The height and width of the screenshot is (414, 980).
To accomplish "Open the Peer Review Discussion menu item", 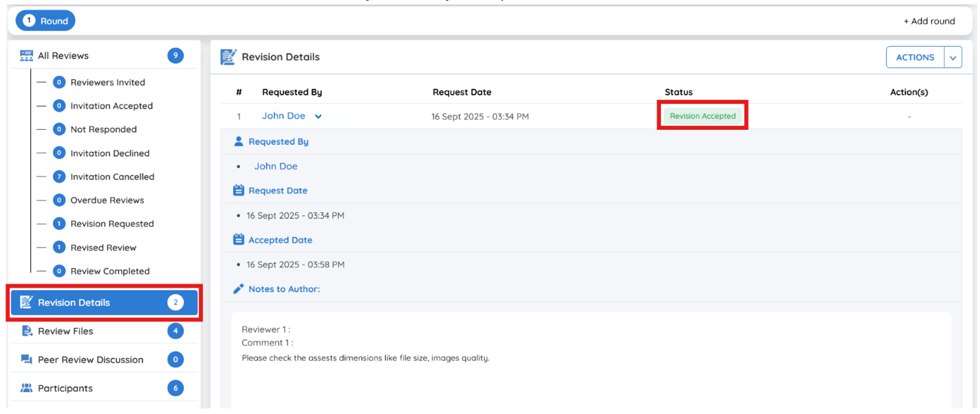I will (x=104, y=359).
